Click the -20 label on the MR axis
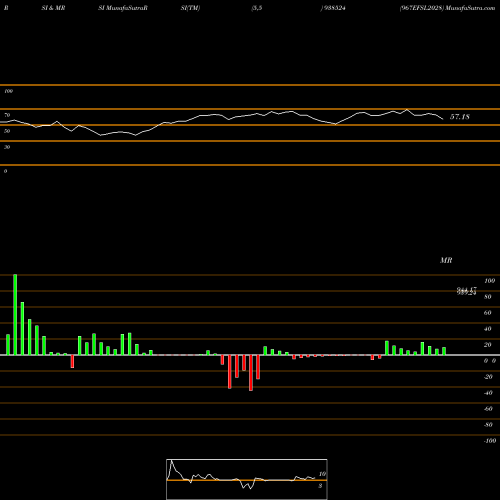 pos(488,377)
